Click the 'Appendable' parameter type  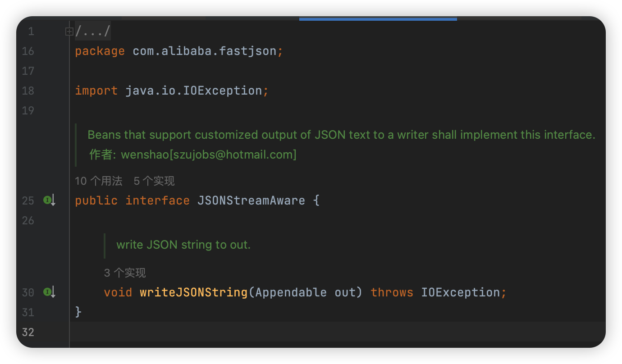[291, 293]
